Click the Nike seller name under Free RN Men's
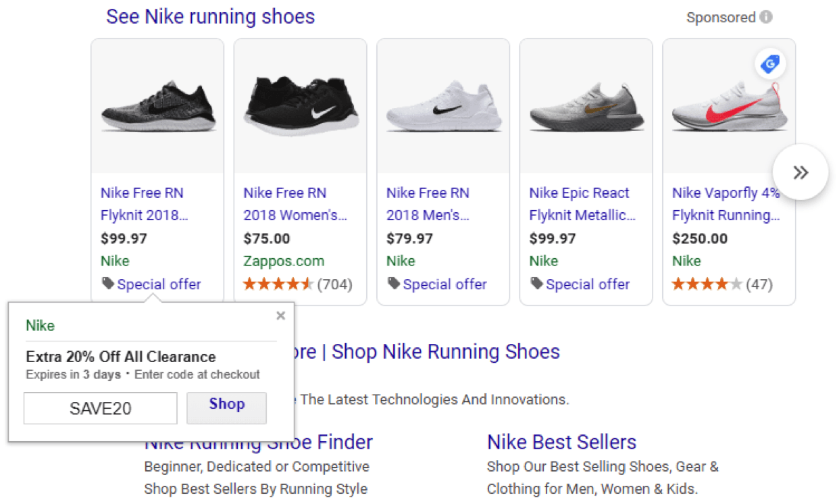 (401, 261)
